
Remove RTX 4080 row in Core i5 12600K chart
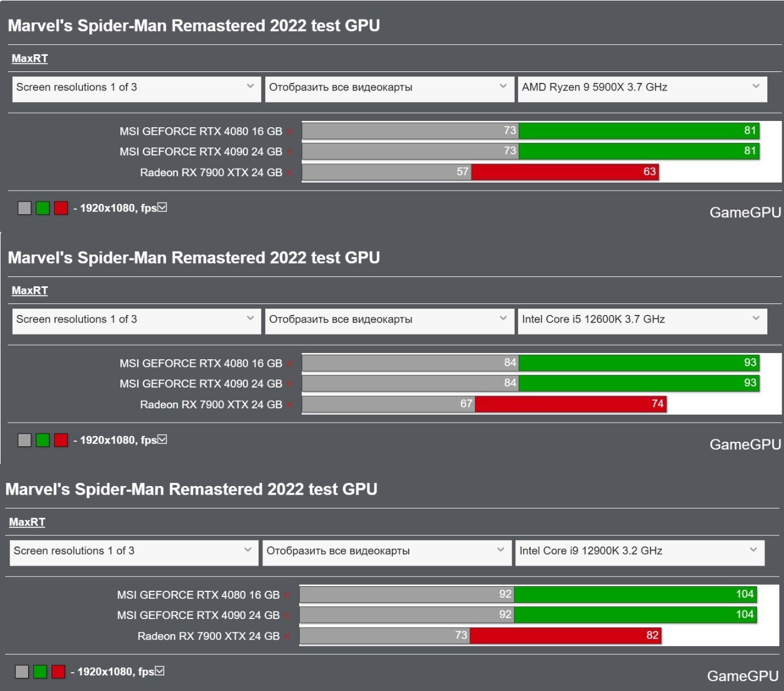(x=290, y=364)
